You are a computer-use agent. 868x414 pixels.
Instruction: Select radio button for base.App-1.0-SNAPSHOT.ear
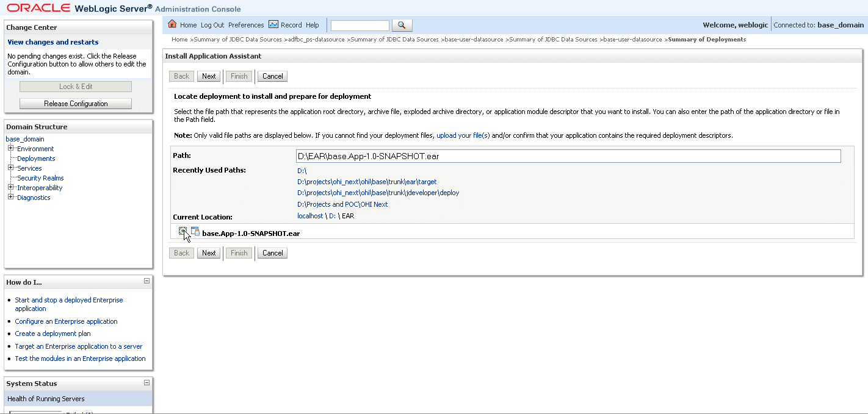183,231
